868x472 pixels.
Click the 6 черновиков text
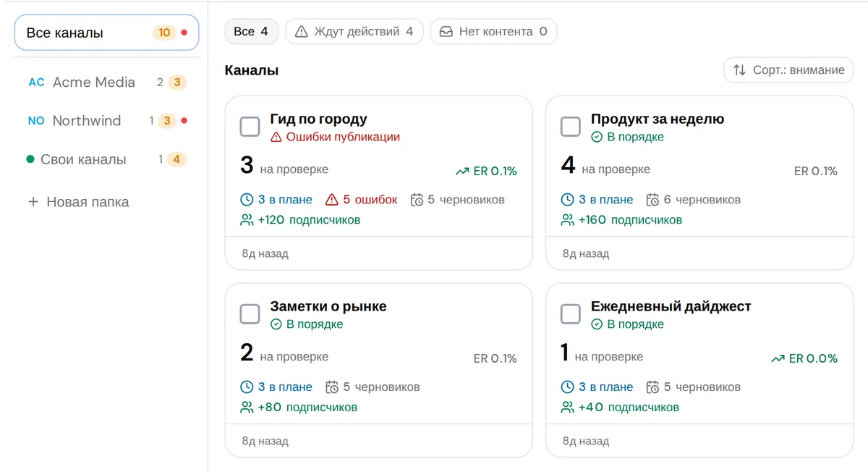[702, 200]
